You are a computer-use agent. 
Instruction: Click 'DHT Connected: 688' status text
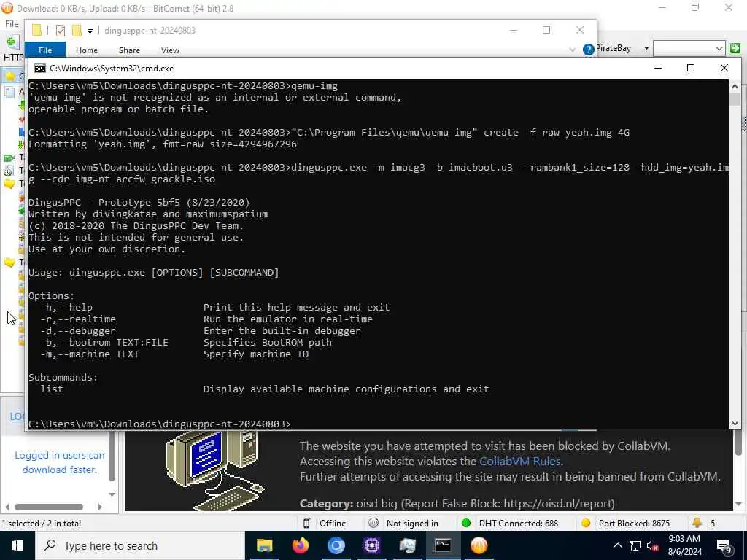click(x=519, y=524)
